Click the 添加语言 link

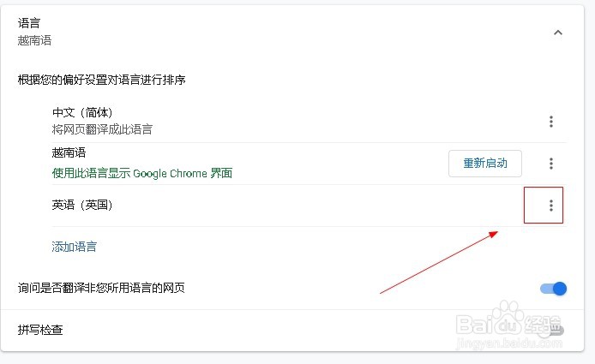tap(75, 247)
